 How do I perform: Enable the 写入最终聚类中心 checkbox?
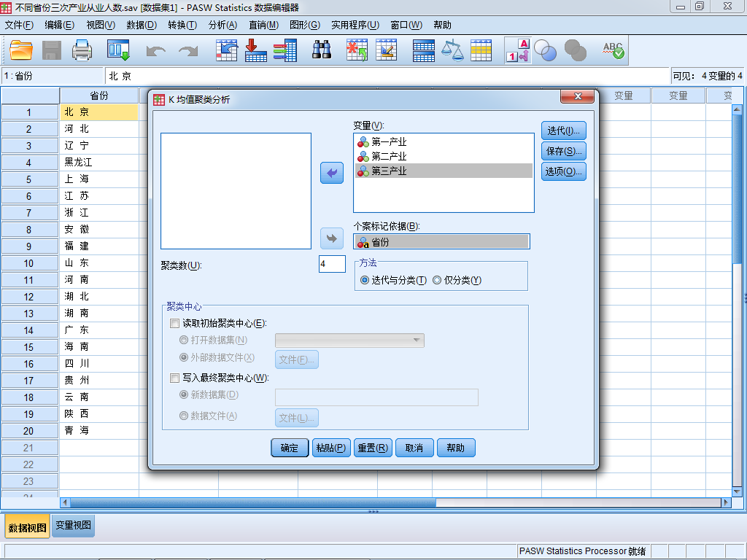pos(175,378)
